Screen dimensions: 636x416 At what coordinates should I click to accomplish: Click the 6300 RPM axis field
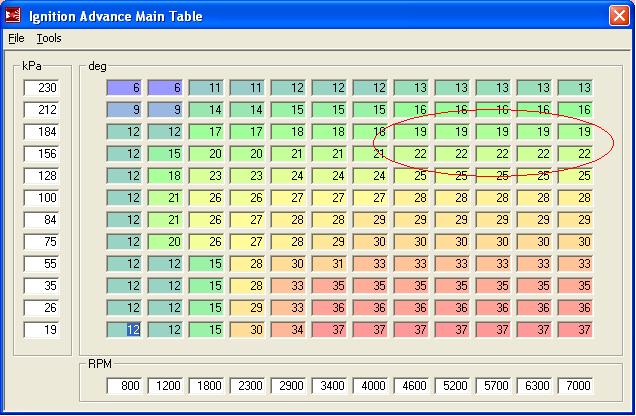coord(534,385)
